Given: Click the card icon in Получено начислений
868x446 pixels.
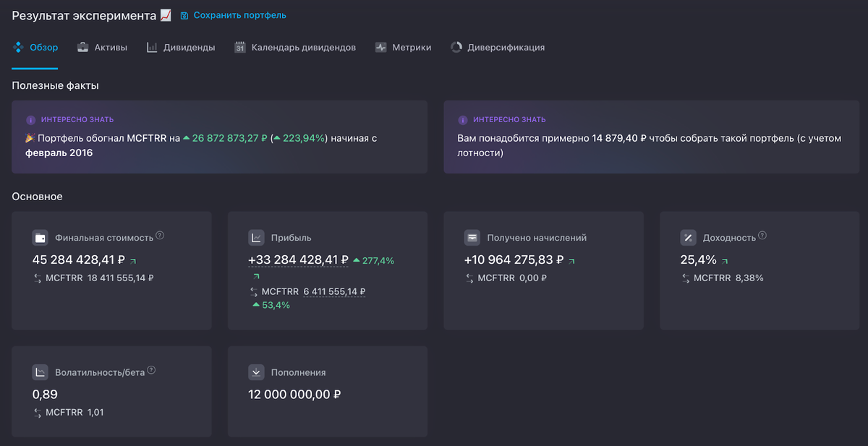Looking at the screenshot, I should 472,238.
